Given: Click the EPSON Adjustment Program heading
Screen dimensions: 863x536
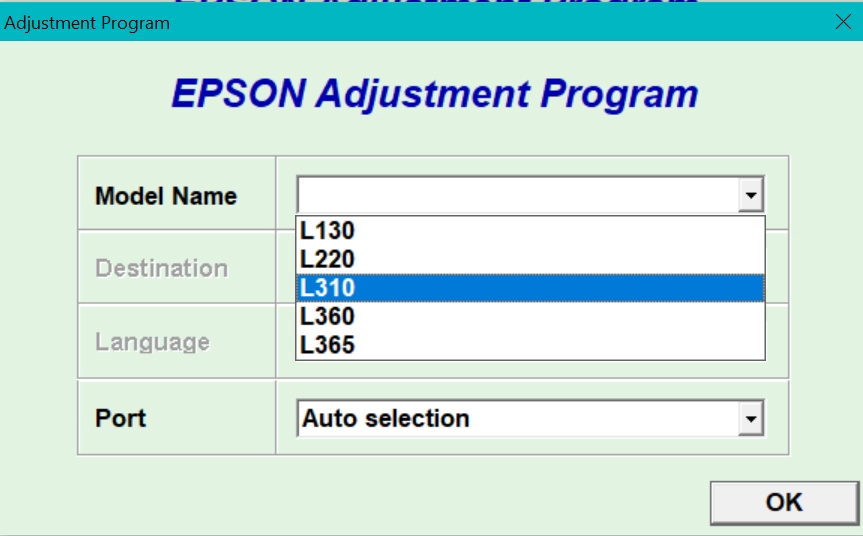Looking at the screenshot, I should [434, 94].
